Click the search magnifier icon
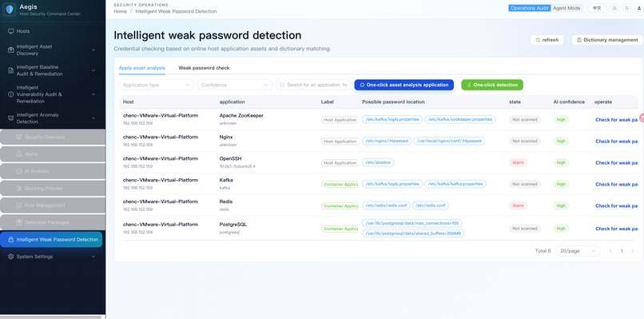Image resolution: width=644 pixels, height=319 pixels. tap(282, 85)
